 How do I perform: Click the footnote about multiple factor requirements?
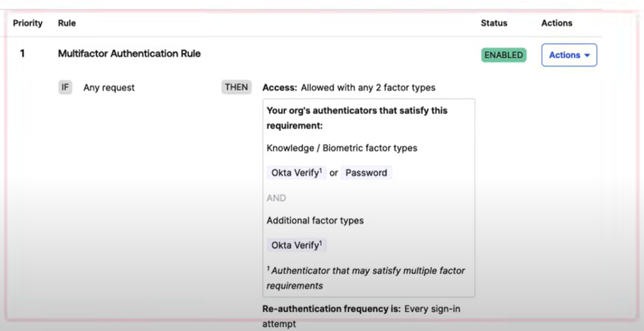tap(365, 278)
